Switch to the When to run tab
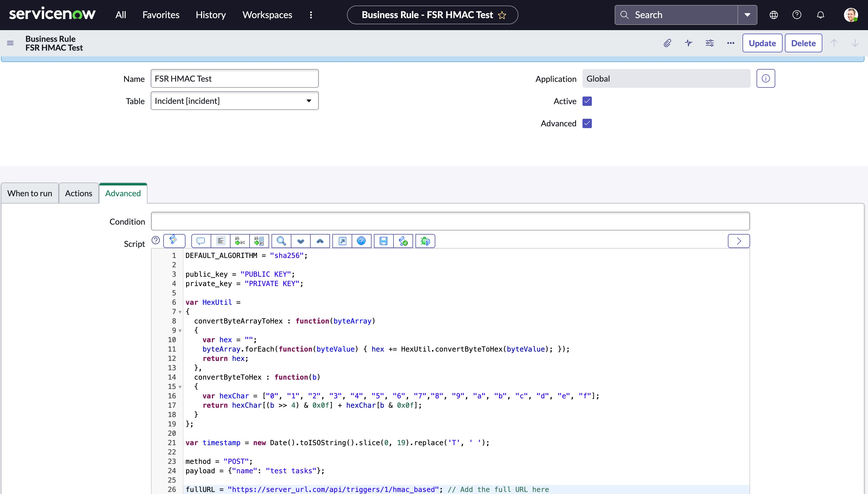Screen dimensions: 868x494 (30, 193)
